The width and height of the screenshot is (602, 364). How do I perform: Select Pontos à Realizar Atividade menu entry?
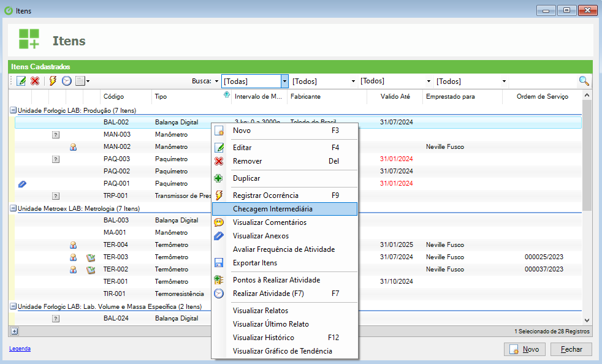point(284,280)
